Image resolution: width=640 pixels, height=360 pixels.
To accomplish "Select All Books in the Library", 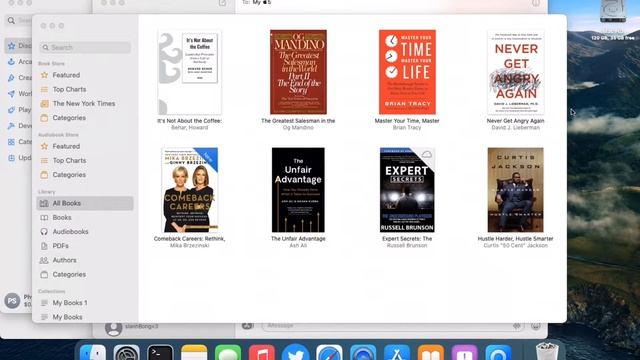I will tap(85, 203).
